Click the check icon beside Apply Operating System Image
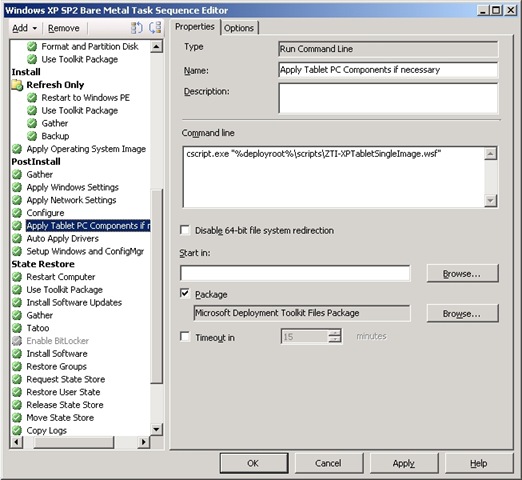Screen dimensions: 522x480 tap(17, 149)
